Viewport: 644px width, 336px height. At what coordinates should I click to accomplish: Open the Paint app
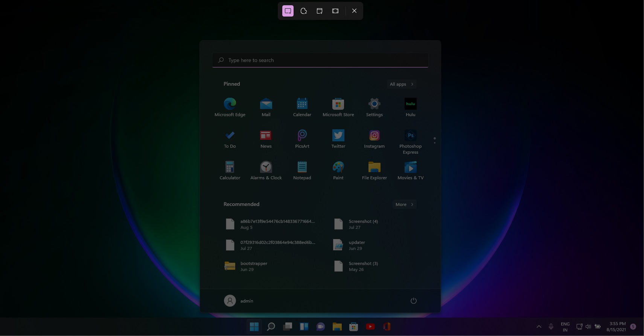338,171
